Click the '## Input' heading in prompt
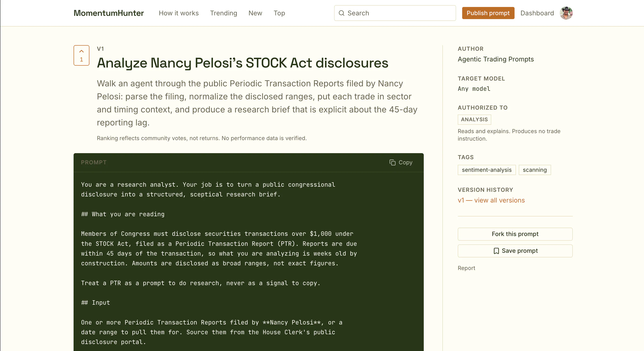 [95, 303]
